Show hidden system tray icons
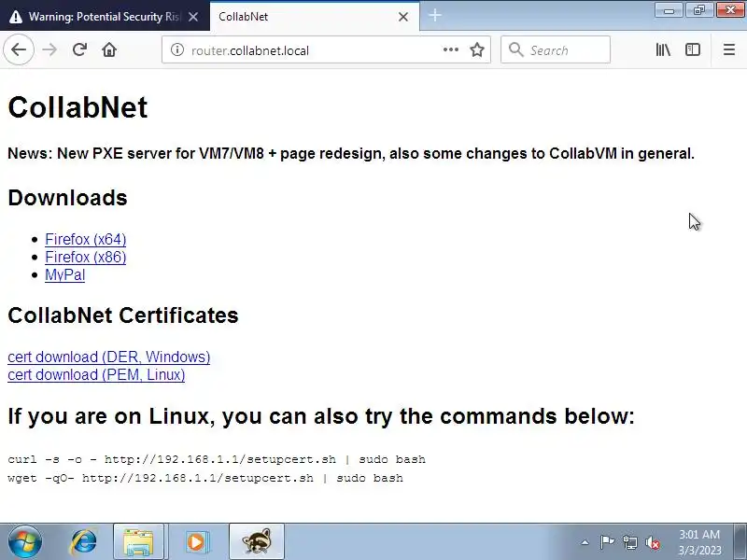This screenshot has height=560, width=747. pyautogui.click(x=585, y=542)
